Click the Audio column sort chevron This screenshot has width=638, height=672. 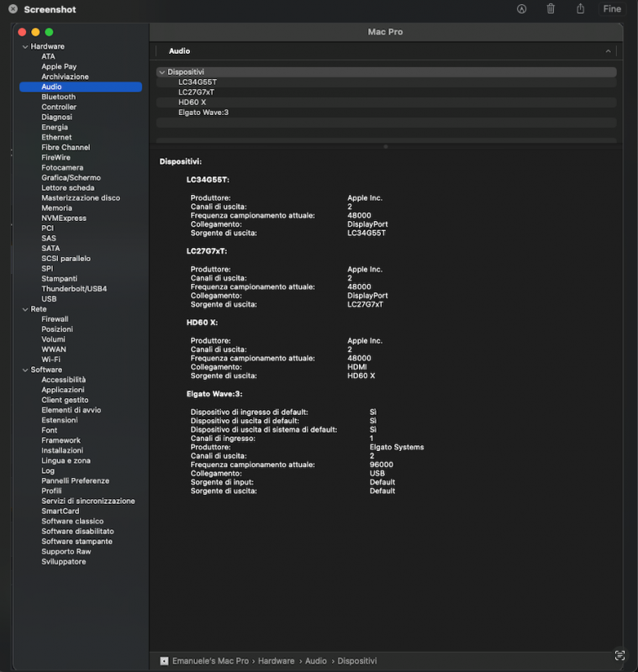[608, 51]
